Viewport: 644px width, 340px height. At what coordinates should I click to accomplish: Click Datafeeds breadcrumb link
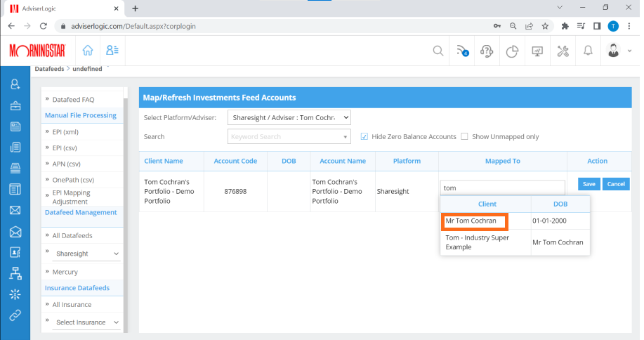[49, 69]
